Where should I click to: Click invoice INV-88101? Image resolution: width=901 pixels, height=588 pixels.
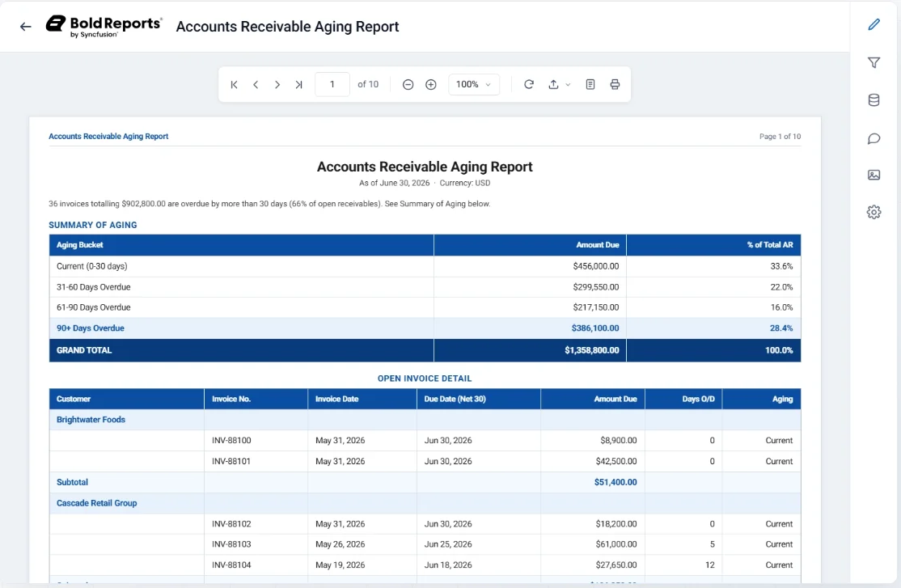pyautogui.click(x=231, y=461)
